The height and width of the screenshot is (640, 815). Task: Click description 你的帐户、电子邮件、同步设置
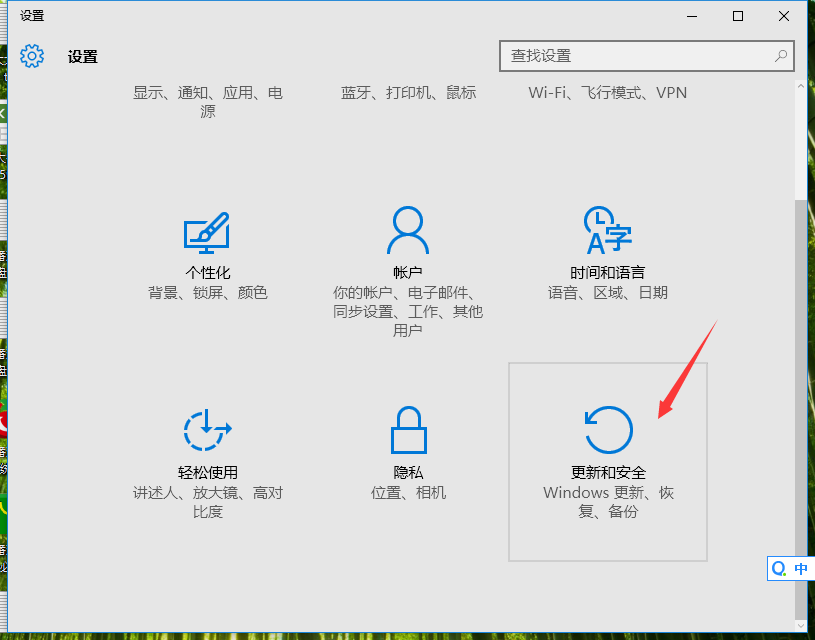[408, 311]
